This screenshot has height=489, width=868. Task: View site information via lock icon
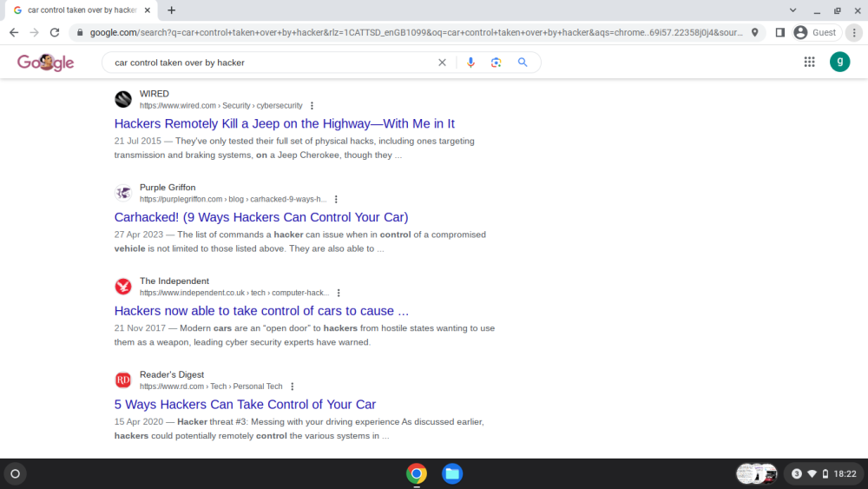pos(80,33)
